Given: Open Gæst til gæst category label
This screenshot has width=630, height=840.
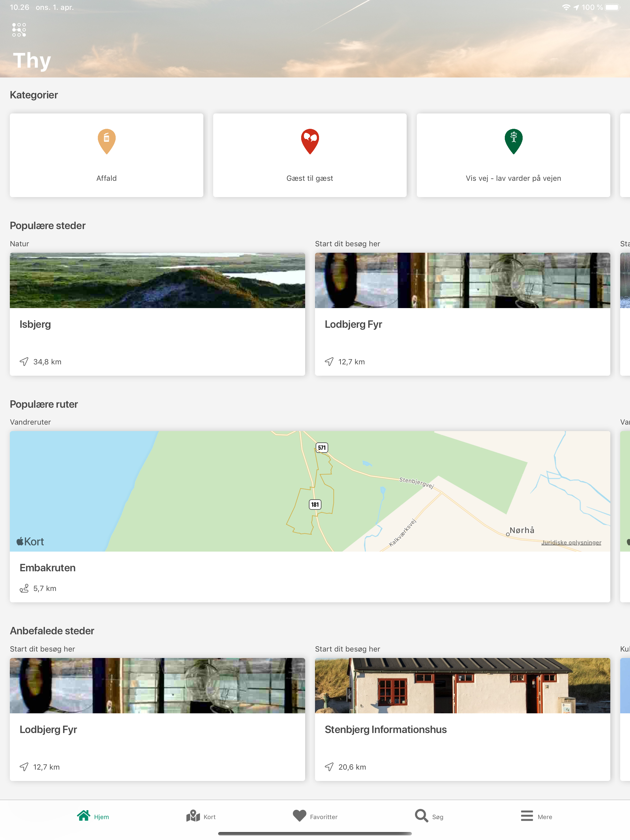Looking at the screenshot, I should (x=310, y=178).
